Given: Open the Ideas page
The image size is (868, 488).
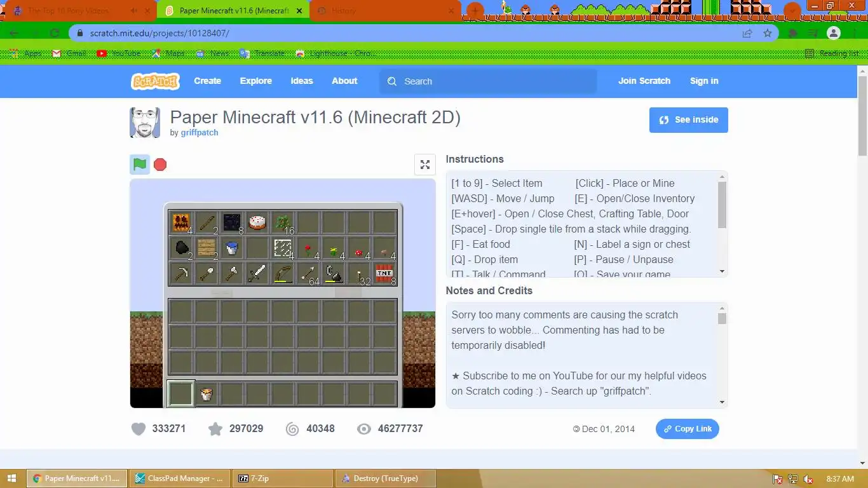Looking at the screenshot, I should click(x=302, y=81).
